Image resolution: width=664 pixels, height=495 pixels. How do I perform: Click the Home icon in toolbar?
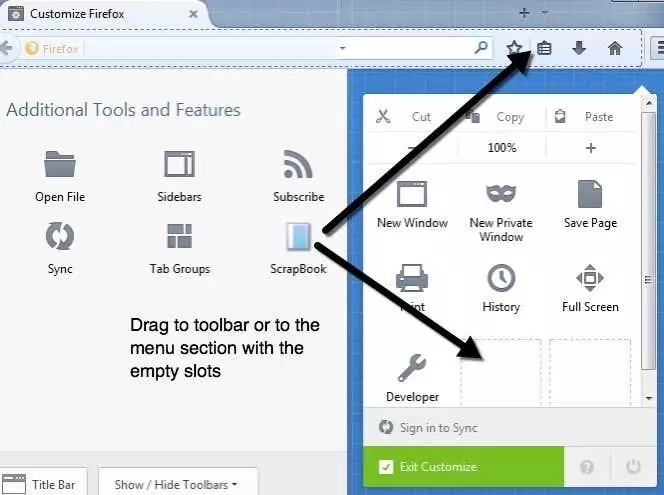[615, 48]
